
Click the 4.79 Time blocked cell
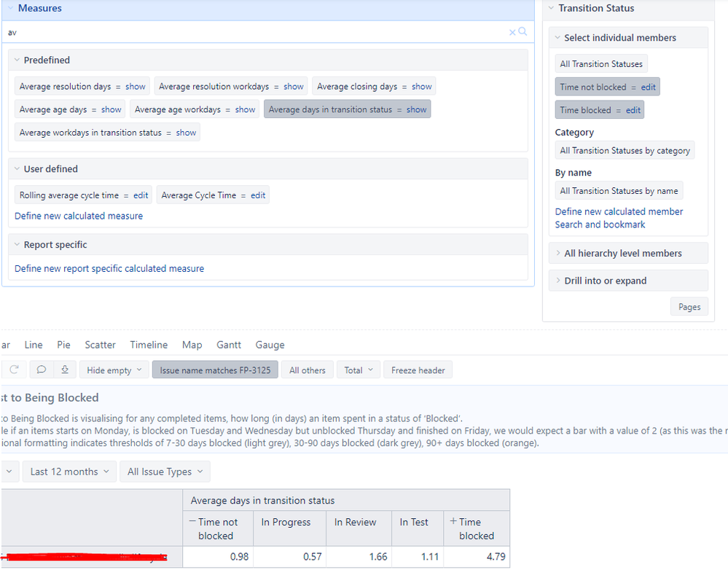point(477,557)
